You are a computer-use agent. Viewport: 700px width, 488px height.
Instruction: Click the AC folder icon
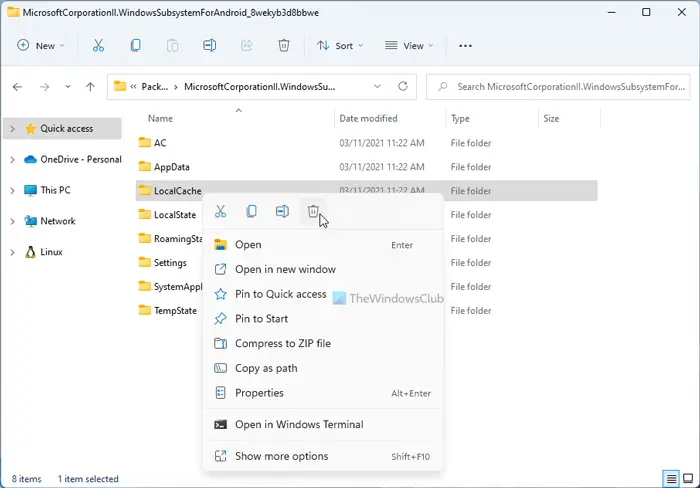click(145, 142)
